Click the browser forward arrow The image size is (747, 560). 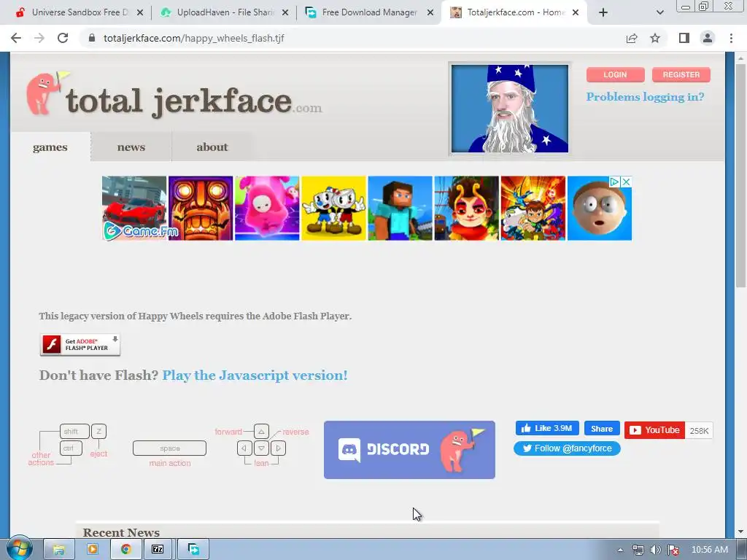pyautogui.click(x=39, y=38)
